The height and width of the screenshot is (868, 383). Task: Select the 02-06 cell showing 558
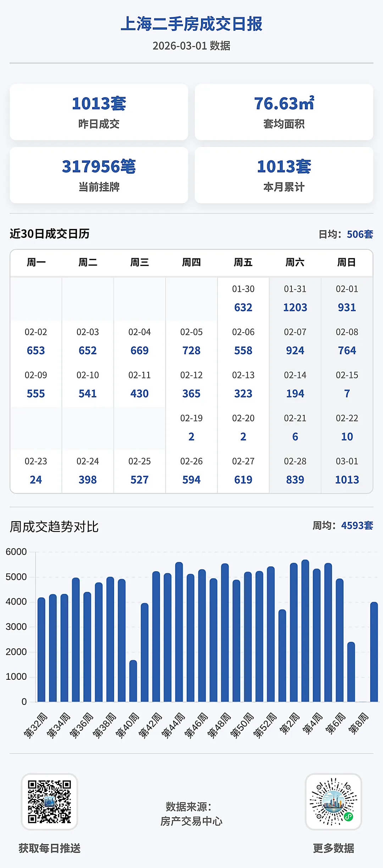[x=243, y=342]
